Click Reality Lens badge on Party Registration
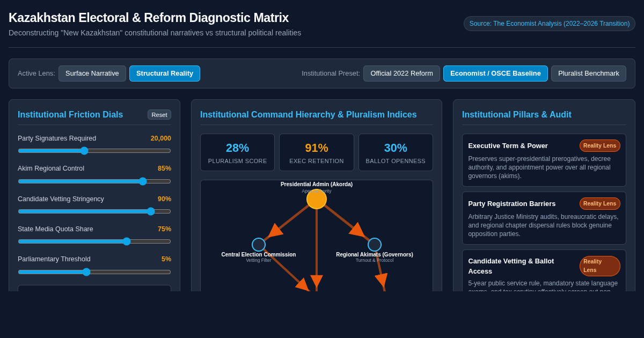This screenshot has height=338, width=644. pyautogui.click(x=599, y=203)
